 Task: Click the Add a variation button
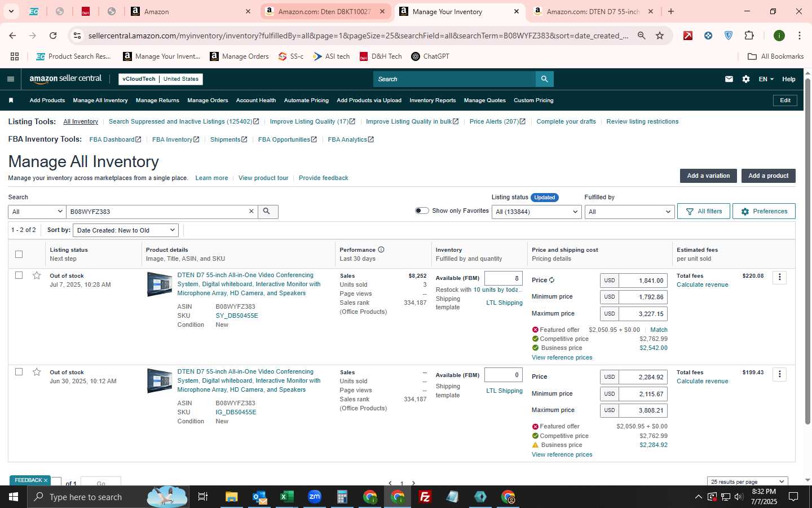coord(708,176)
